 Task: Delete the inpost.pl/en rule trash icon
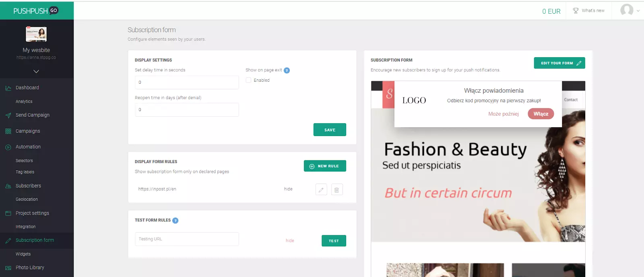tap(337, 190)
